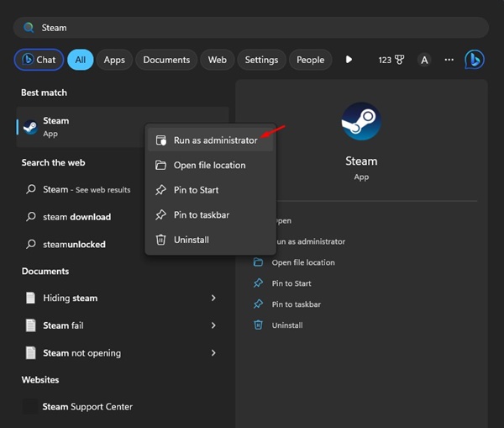Click the pin icon next to Pin to taskbar in context menu

pyautogui.click(x=160, y=214)
